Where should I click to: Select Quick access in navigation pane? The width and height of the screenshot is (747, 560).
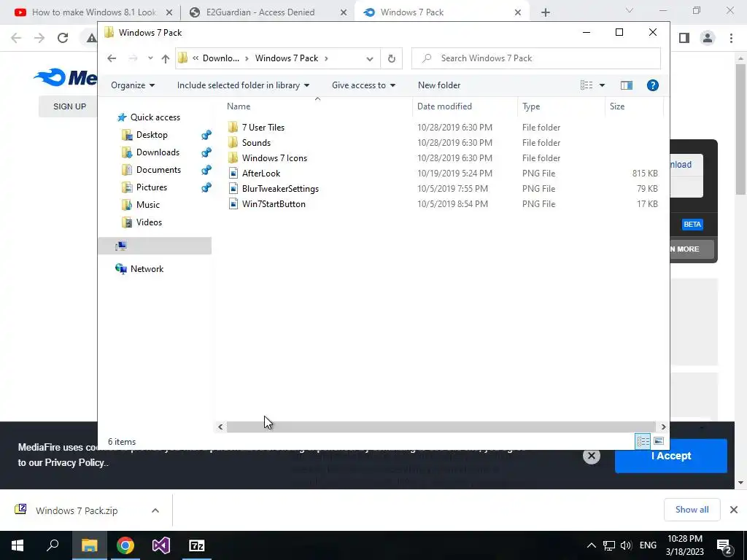coord(155,117)
